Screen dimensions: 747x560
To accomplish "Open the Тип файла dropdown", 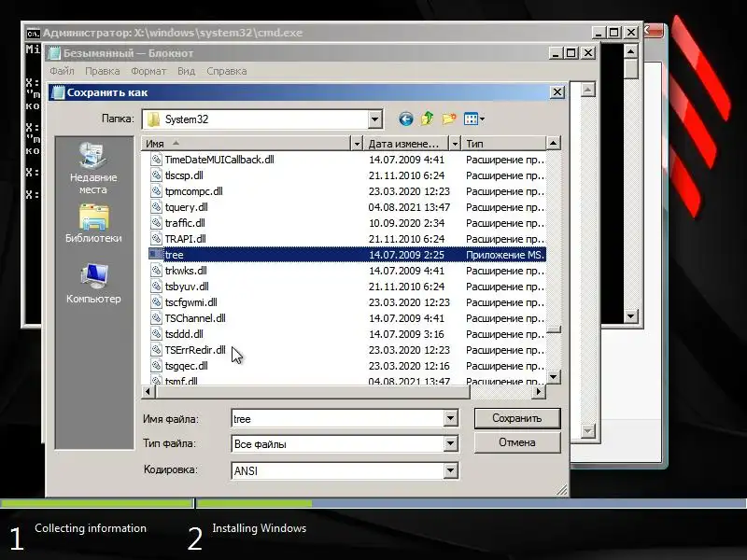I will point(451,444).
